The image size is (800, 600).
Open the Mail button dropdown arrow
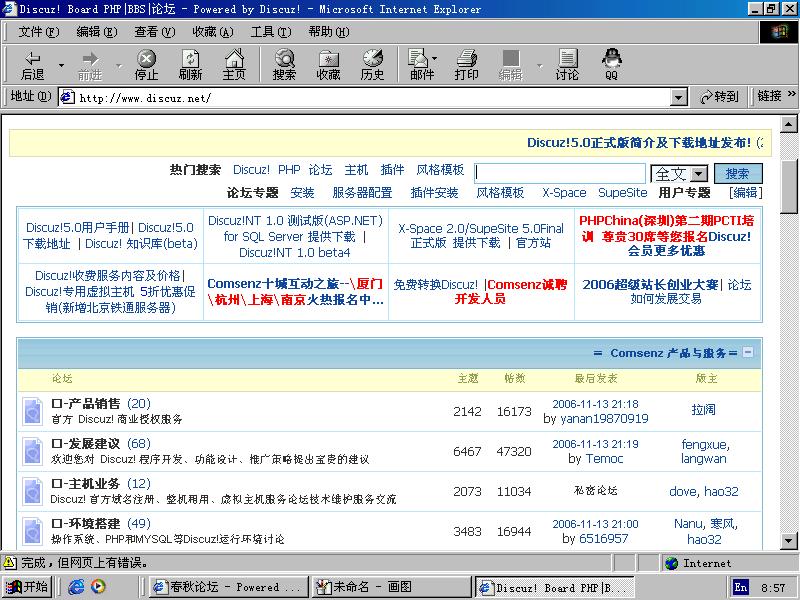pos(435,58)
